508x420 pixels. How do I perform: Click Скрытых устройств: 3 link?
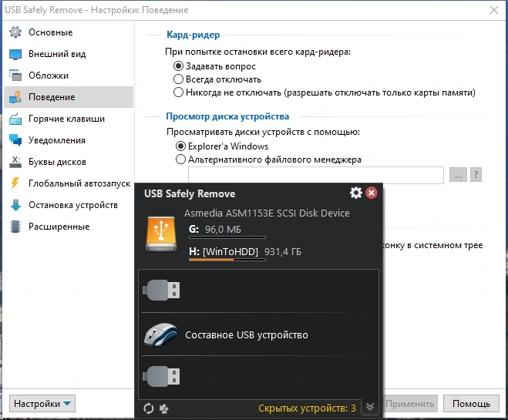pos(307,408)
